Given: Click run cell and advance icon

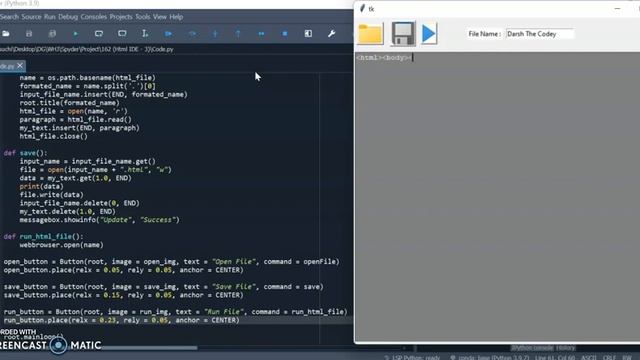Looking at the screenshot, I should click(122, 33).
